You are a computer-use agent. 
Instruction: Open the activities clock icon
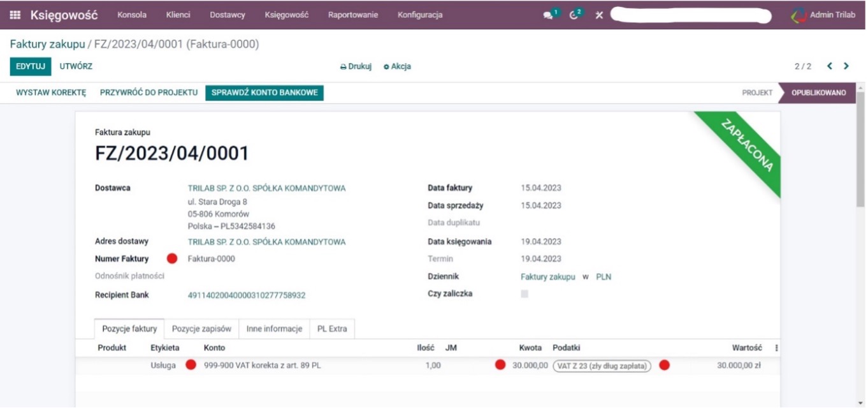pos(574,15)
